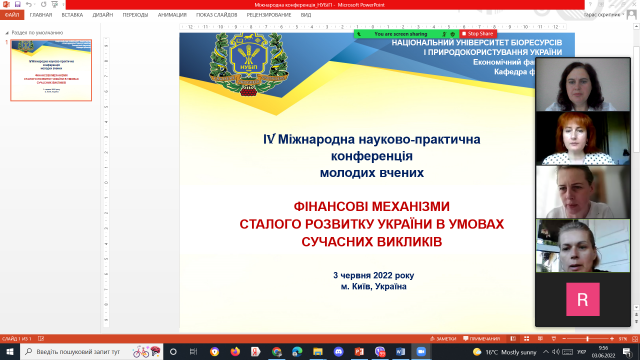
Task: Launch Slide Show view from status bar
Action: click(x=553, y=339)
